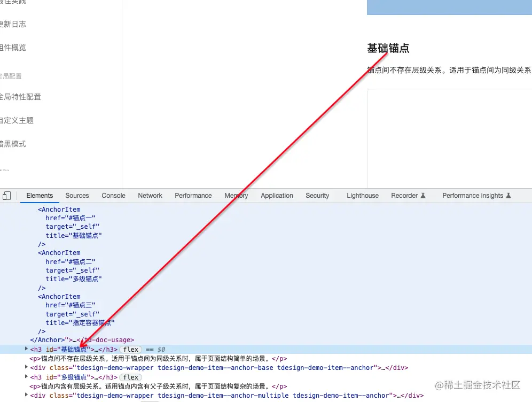Expand the h3 id="多级锚点" node
The width and height of the screenshot is (532, 402).
[x=26, y=376]
